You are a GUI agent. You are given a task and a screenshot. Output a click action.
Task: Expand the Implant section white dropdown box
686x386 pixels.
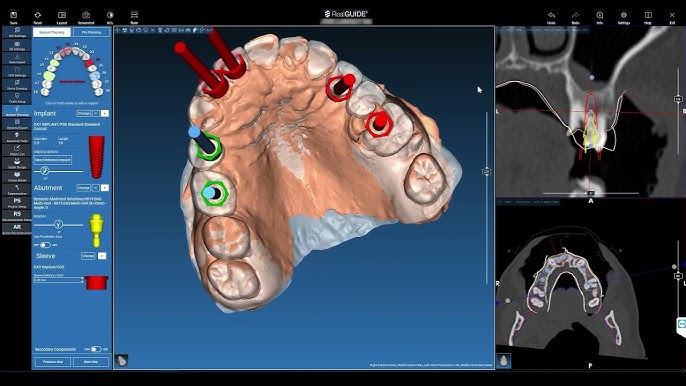coord(105,113)
